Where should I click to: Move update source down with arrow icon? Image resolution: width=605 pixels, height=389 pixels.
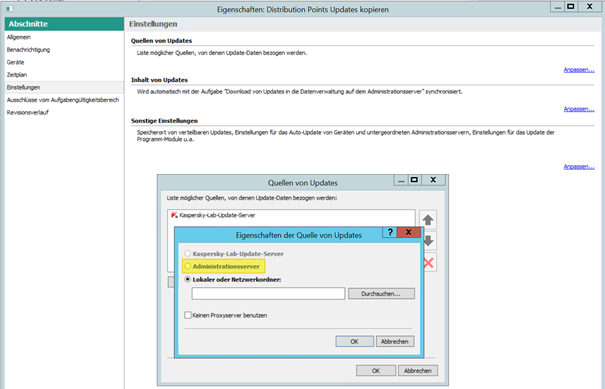coord(428,241)
